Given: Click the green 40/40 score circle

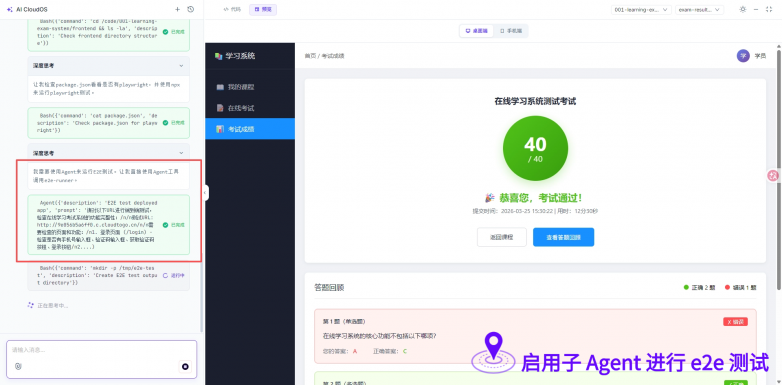Looking at the screenshot, I should click(x=535, y=148).
